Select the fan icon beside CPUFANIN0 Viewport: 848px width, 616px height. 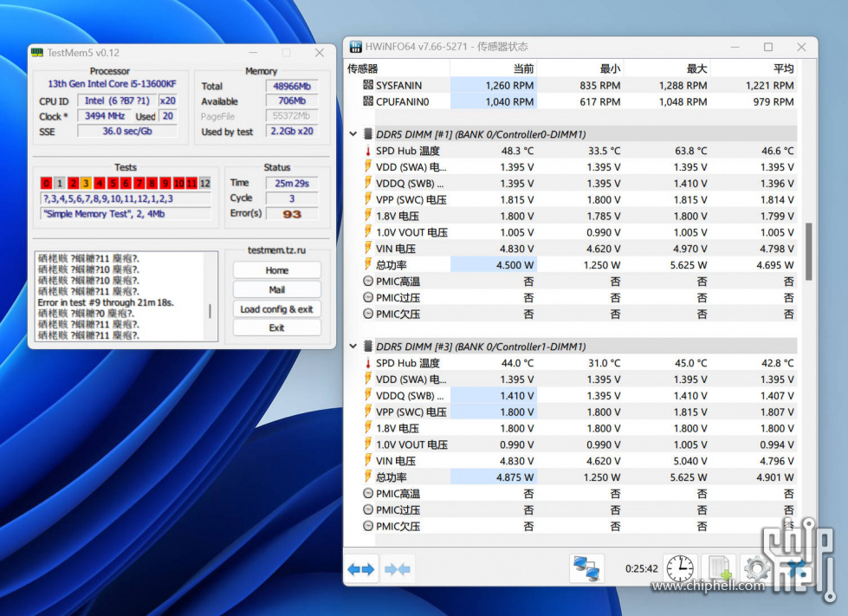(x=368, y=101)
